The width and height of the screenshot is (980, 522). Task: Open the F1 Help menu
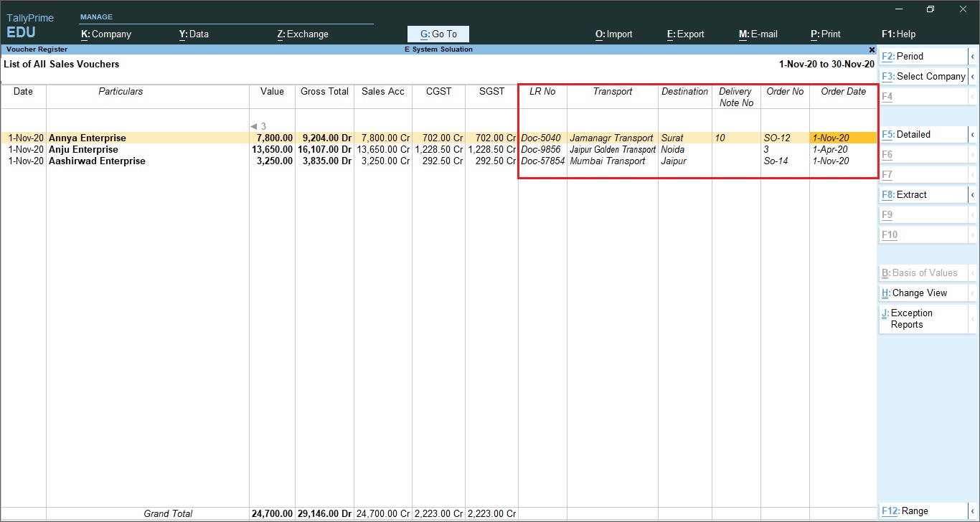(x=898, y=34)
